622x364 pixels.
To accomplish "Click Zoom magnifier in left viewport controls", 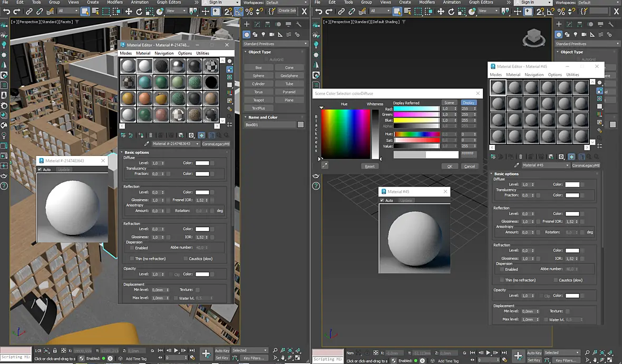I will [x=275, y=350].
